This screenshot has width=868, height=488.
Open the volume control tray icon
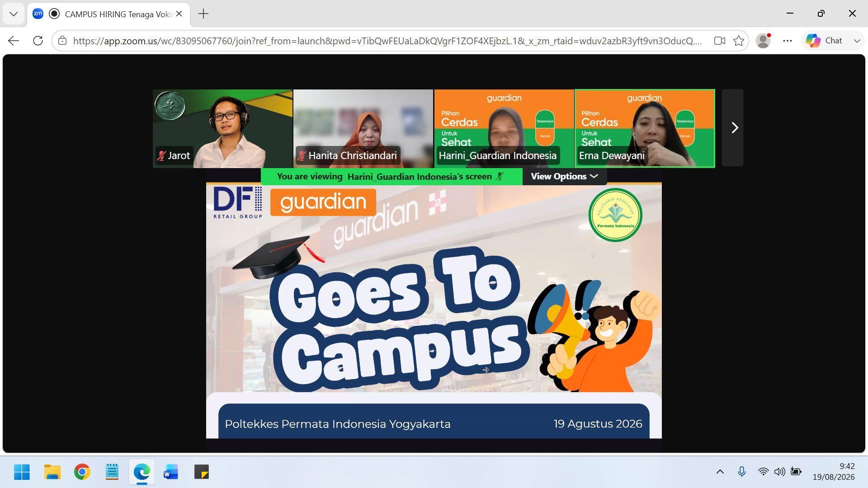click(x=779, y=472)
